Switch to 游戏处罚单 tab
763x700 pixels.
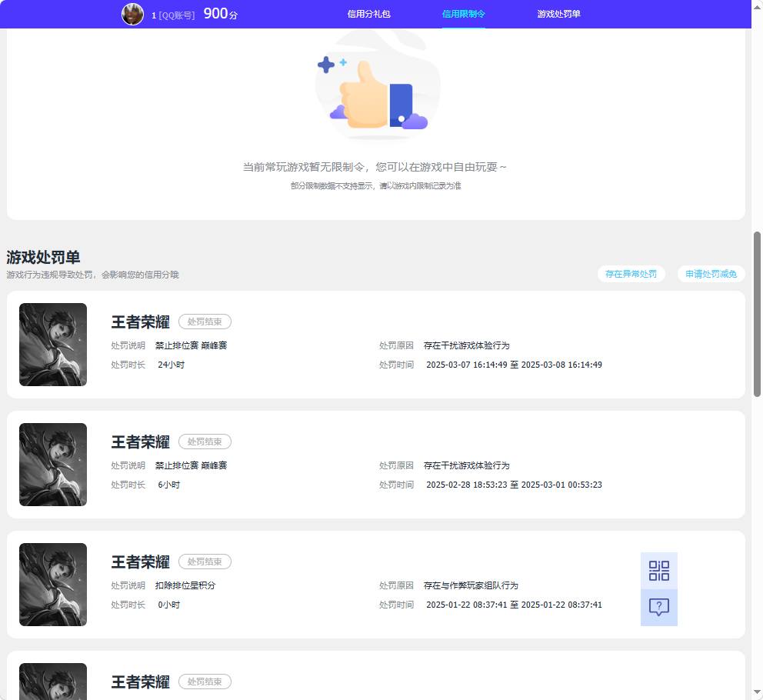(558, 14)
